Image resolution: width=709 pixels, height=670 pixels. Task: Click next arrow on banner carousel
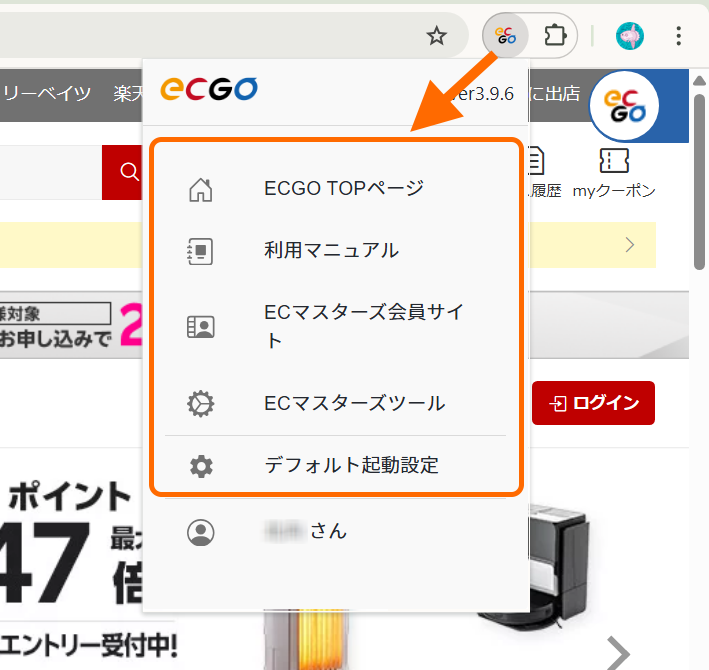click(x=619, y=654)
